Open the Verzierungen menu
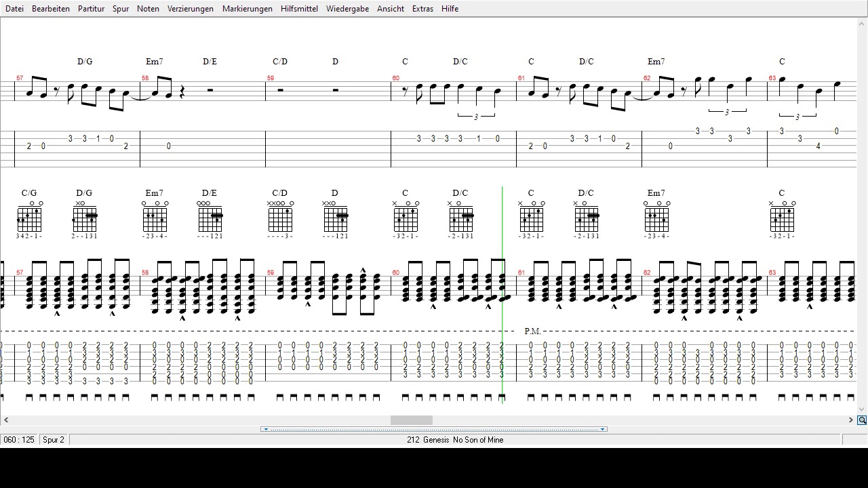The image size is (868, 488). [x=191, y=9]
